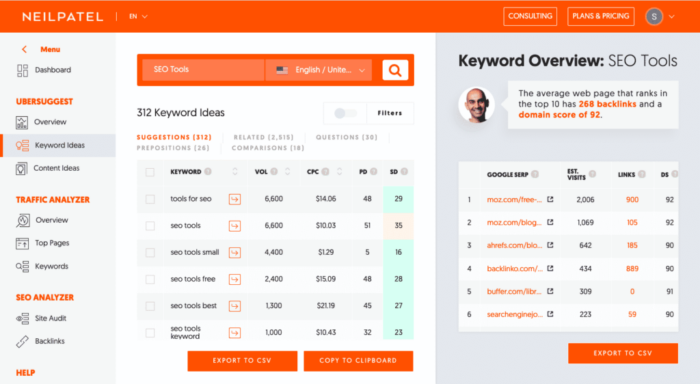Check the box for 'seo tools free'
The width and height of the screenshot is (700, 384).
tap(150, 280)
